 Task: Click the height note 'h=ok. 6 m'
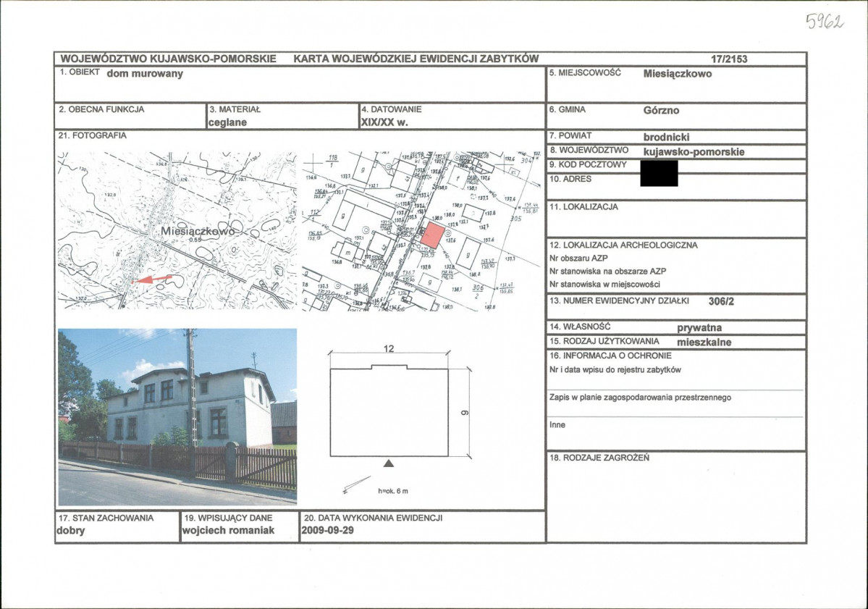point(393,491)
